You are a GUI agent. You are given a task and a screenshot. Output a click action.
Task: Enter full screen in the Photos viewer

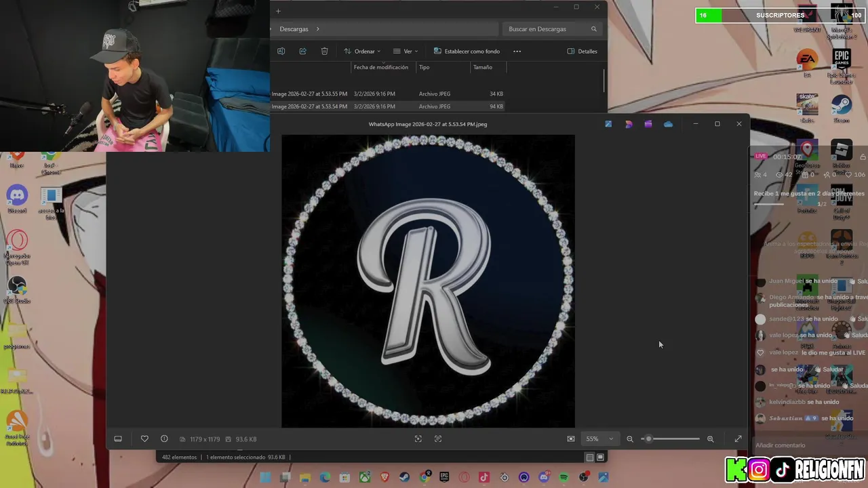coord(738,439)
